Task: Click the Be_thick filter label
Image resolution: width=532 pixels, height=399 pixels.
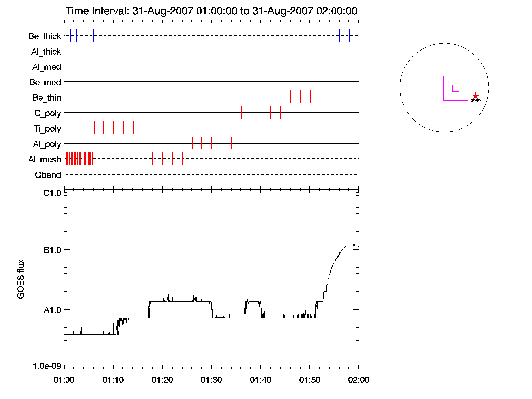Action: pos(45,36)
